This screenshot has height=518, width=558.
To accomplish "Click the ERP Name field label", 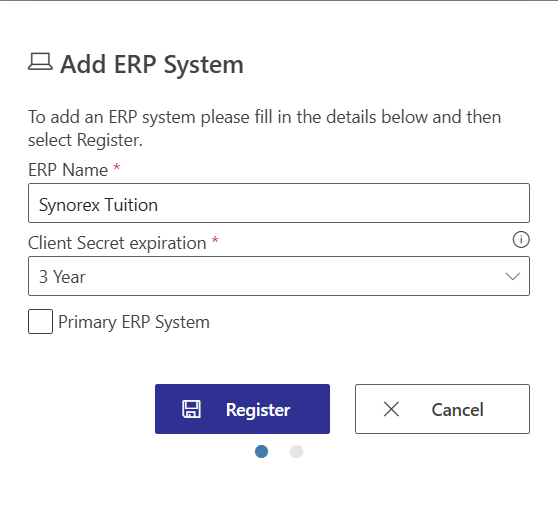I will 68,170.
